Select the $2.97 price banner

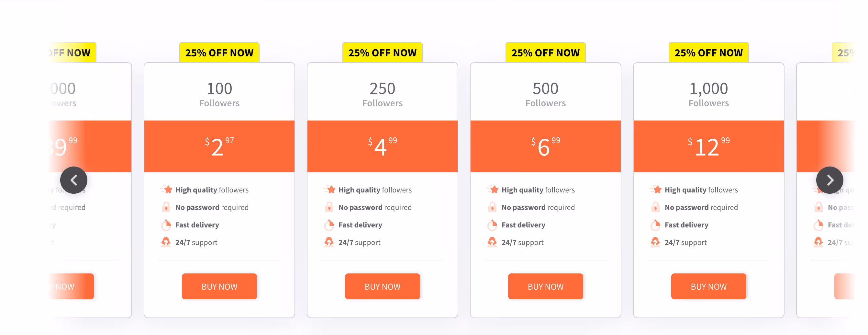coord(219,146)
